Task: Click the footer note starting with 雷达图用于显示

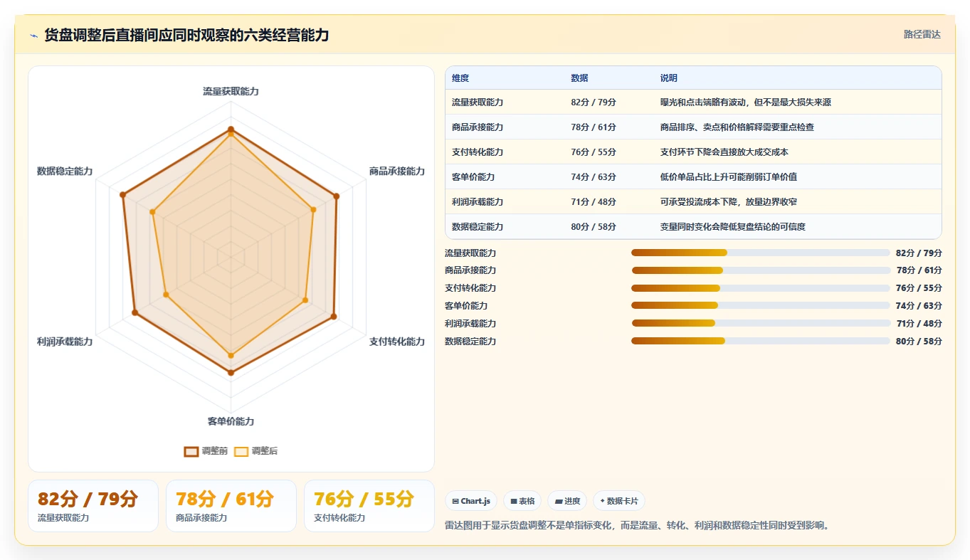Action: [x=638, y=526]
